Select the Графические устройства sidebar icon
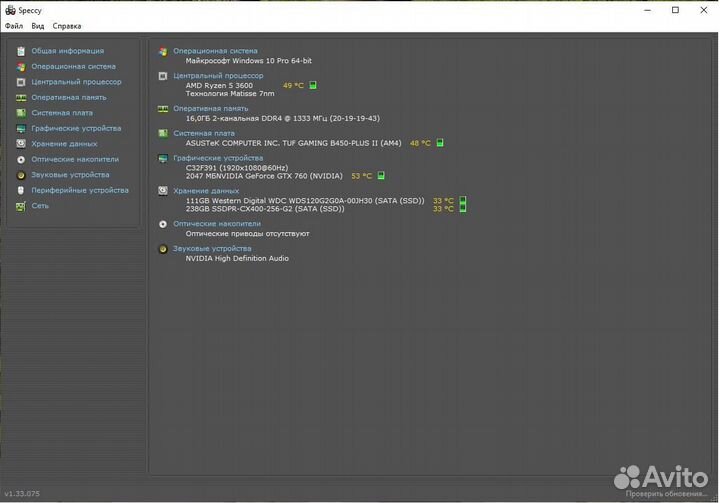720x503 pixels. pos(20,129)
